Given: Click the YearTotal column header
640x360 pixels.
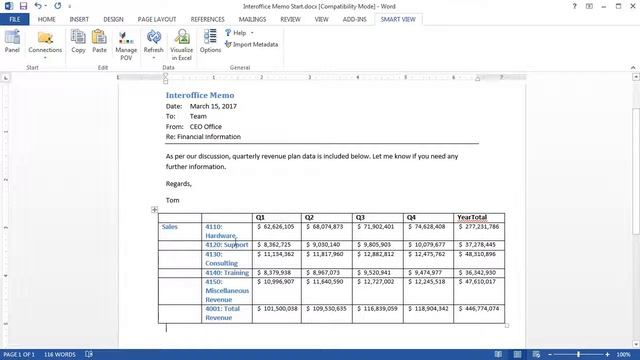Looking at the screenshot, I should point(472,217).
